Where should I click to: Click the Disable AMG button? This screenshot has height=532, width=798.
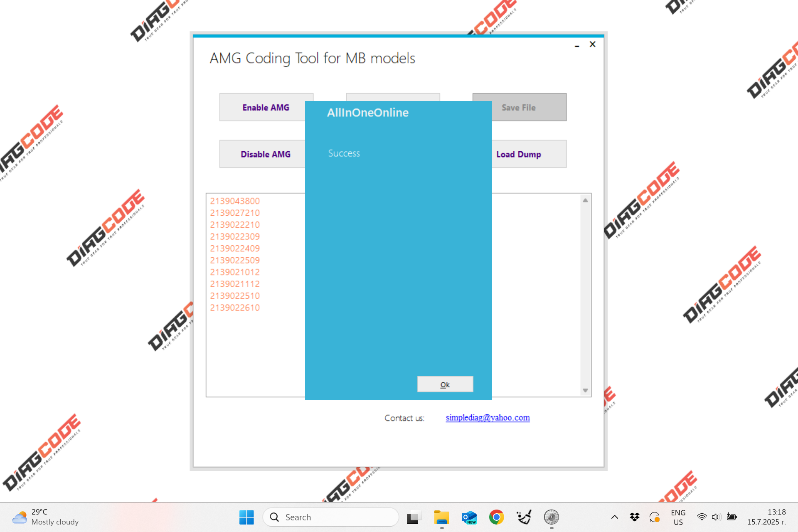266,154
